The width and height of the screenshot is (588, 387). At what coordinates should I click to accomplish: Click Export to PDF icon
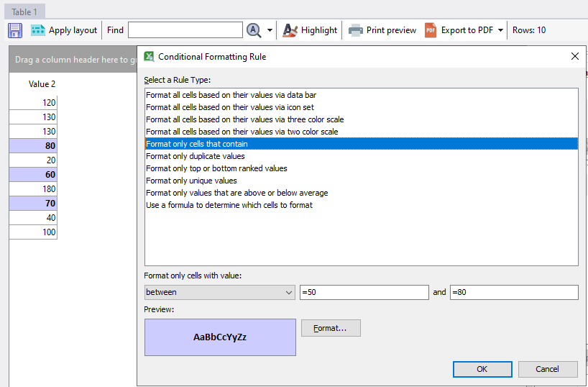pyautogui.click(x=431, y=30)
